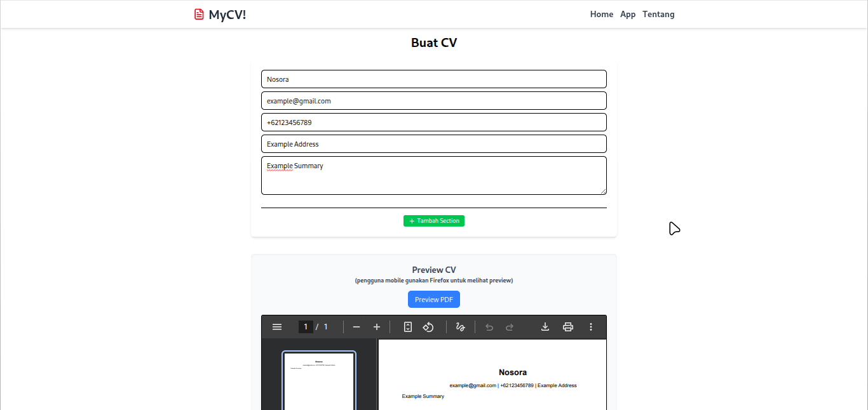The width and height of the screenshot is (868, 410).
Task: Click Example Summary text in PDF page
Action: point(423,396)
